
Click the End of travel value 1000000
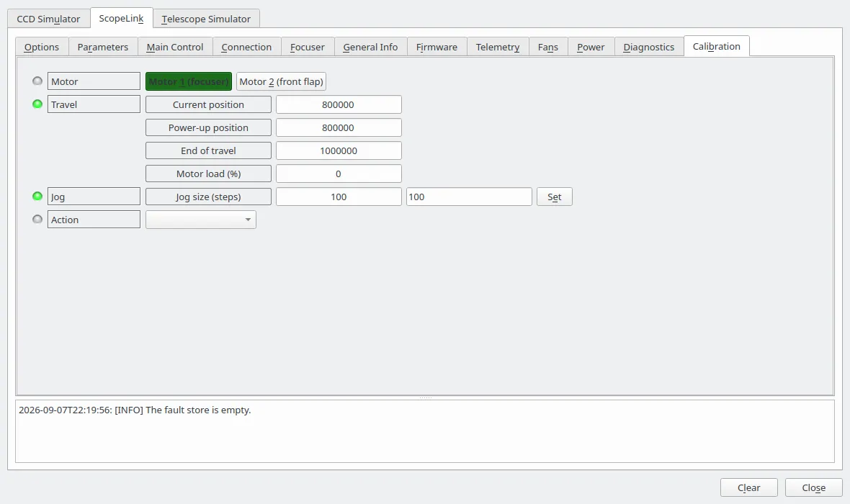point(339,150)
